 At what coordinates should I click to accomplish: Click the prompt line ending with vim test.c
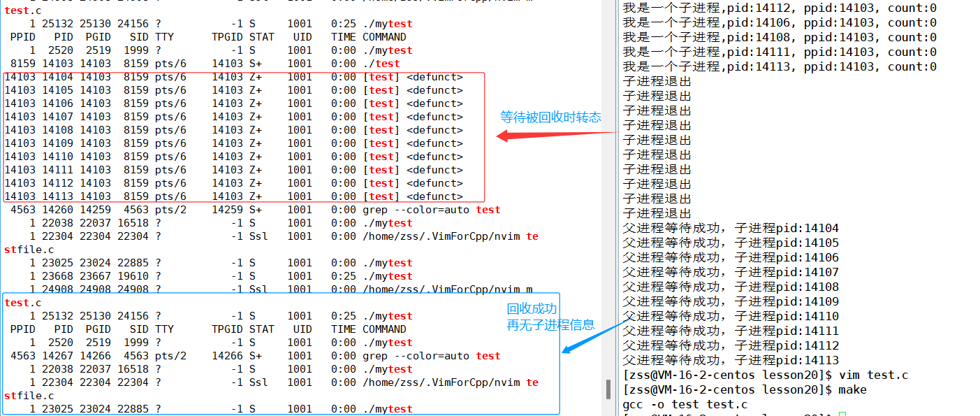tap(766, 375)
